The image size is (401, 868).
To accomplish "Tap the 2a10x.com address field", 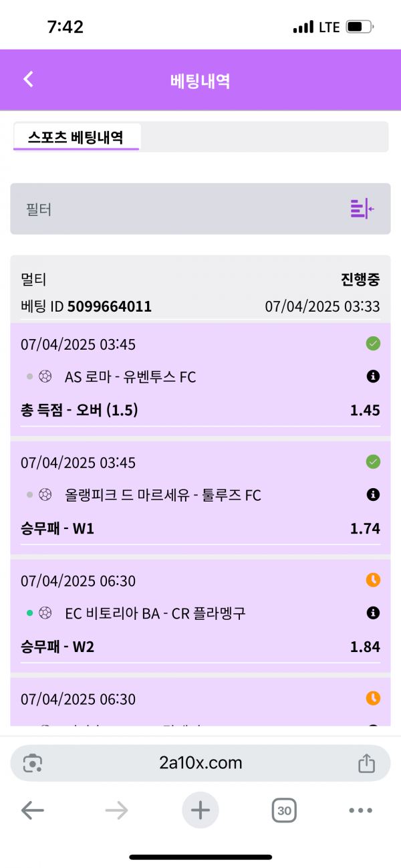I will [x=200, y=762].
